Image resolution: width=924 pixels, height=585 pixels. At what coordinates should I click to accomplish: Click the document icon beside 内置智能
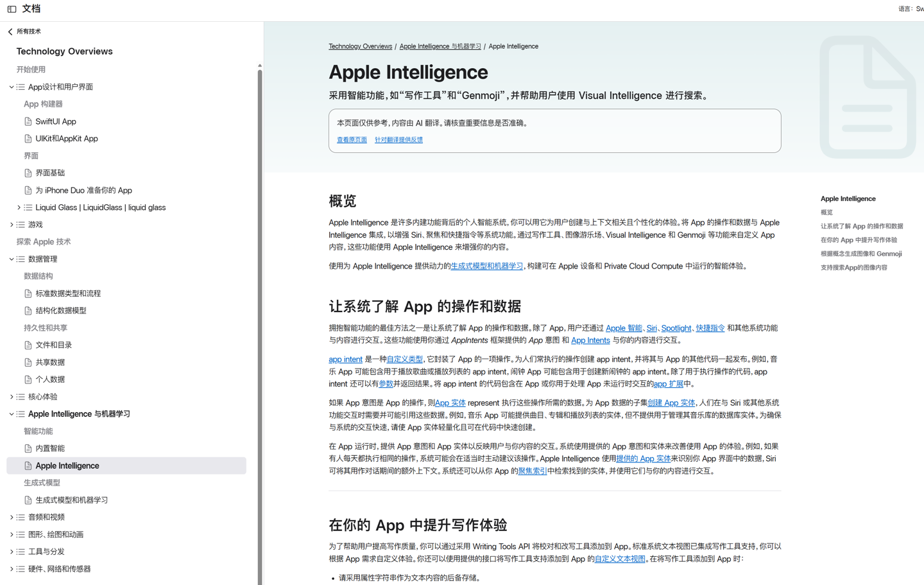(x=28, y=448)
